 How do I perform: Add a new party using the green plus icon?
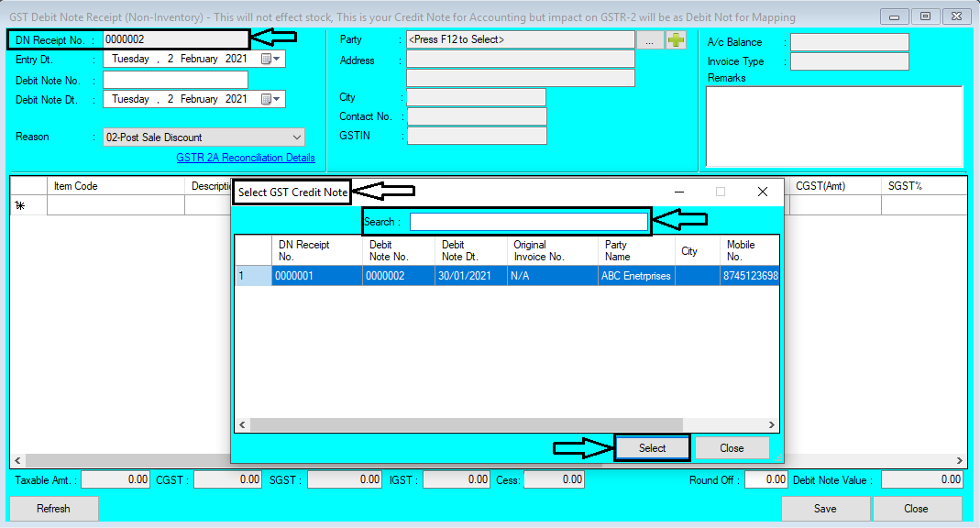(676, 39)
